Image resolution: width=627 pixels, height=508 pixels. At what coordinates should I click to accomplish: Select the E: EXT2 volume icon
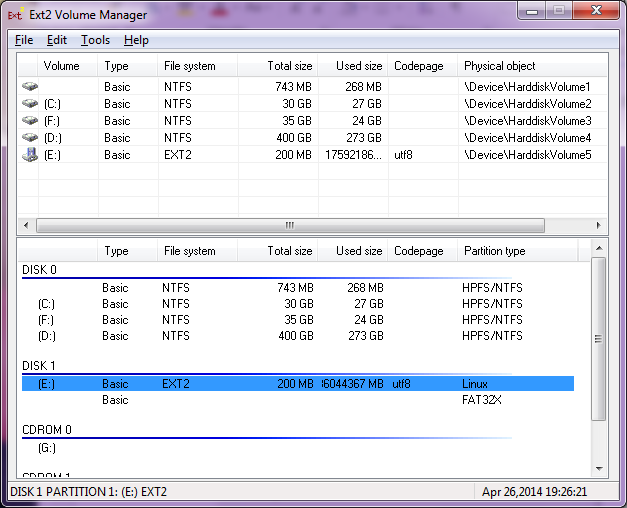[29, 155]
